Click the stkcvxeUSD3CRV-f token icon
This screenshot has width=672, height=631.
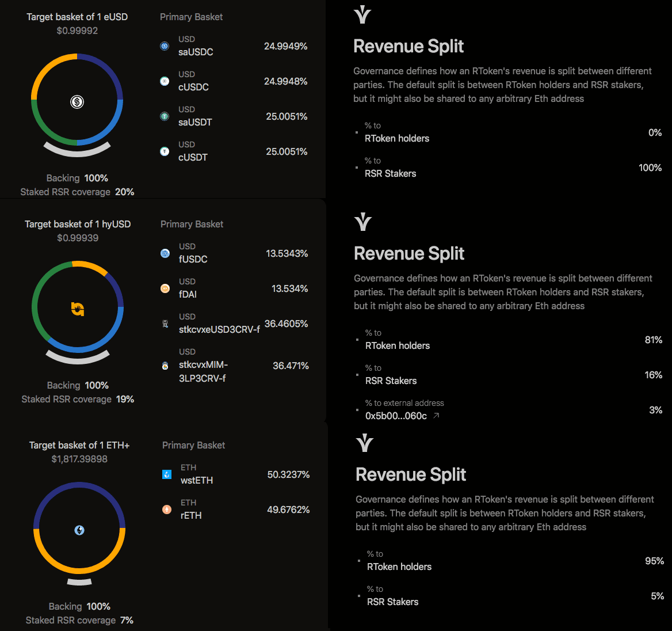click(x=165, y=324)
